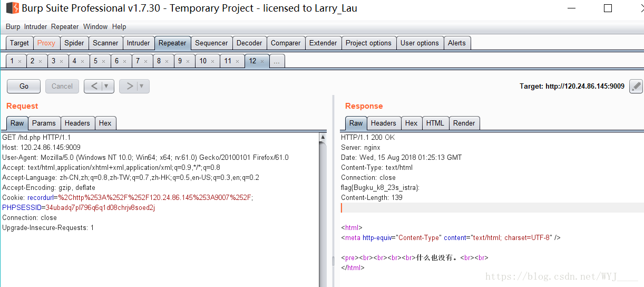Go forward with the history right arrow

pos(130,86)
